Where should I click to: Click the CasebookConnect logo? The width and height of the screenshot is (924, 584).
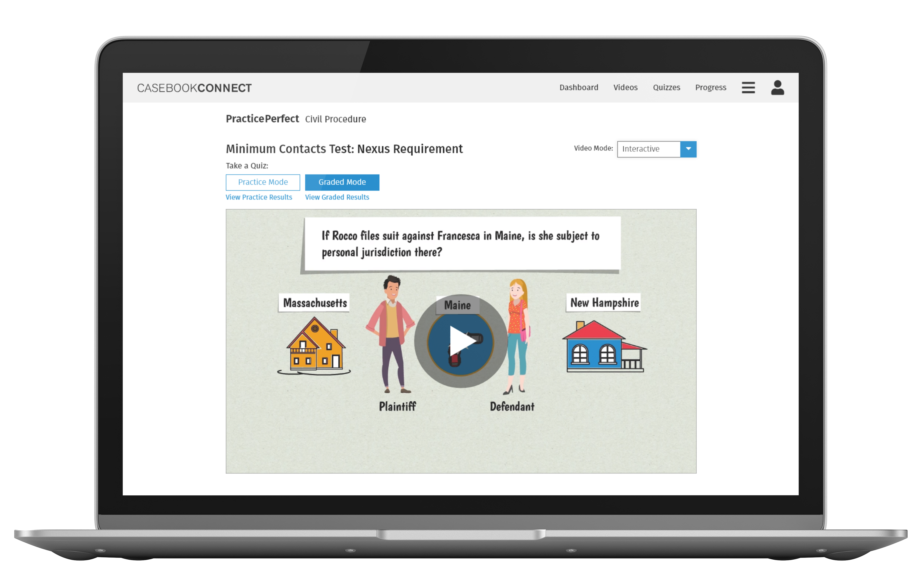coord(194,88)
